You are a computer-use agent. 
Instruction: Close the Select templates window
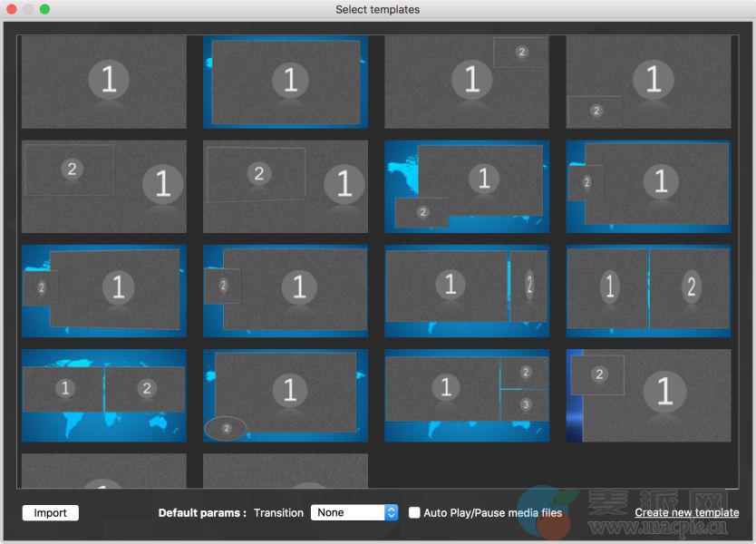(x=12, y=9)
